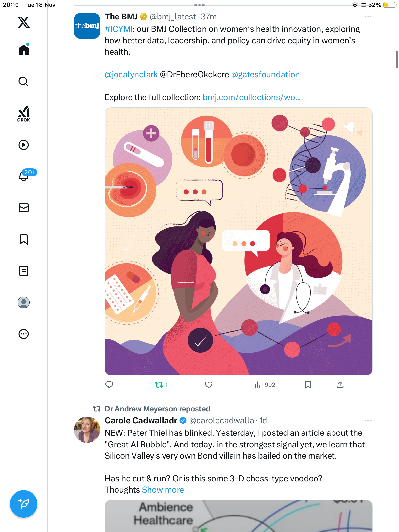Like the BMJ post with heart
The image size is (399, 532).
click(209, 385)
